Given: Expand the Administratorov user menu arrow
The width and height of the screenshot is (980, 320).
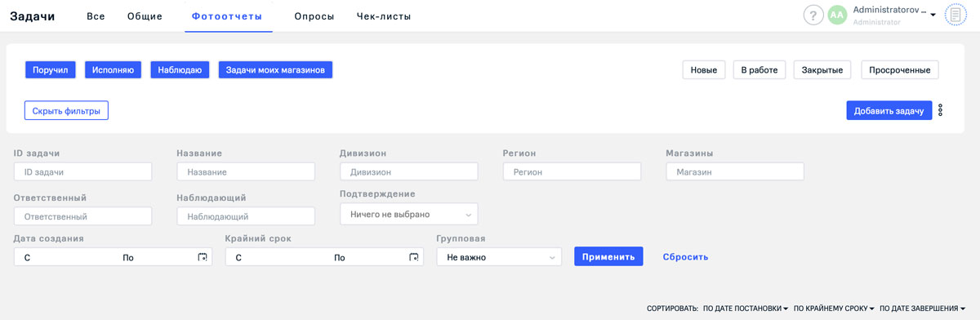Looking at the screenshot, I should pos(933,16).
